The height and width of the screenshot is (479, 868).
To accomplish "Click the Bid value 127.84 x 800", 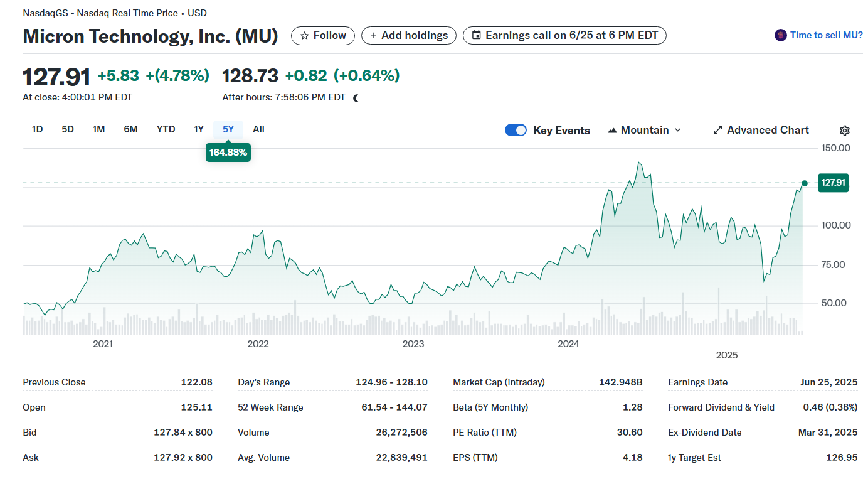I will tap(183, 433).
